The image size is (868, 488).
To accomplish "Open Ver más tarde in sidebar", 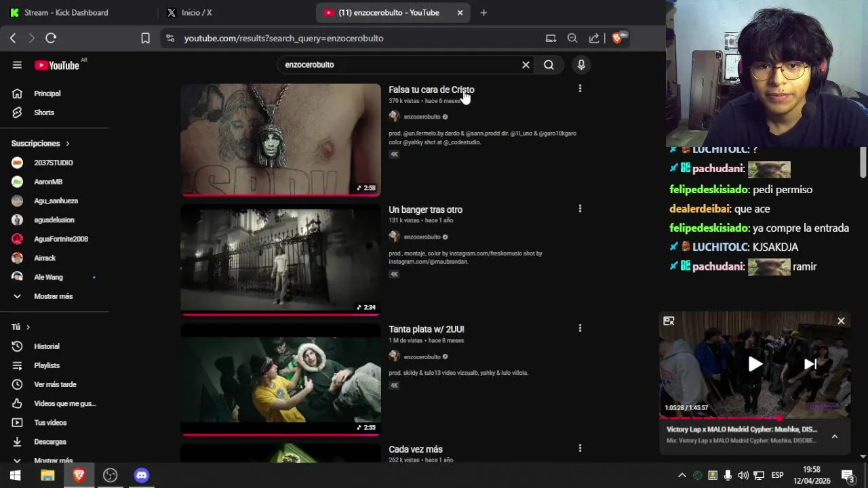I will coord(54,384).
